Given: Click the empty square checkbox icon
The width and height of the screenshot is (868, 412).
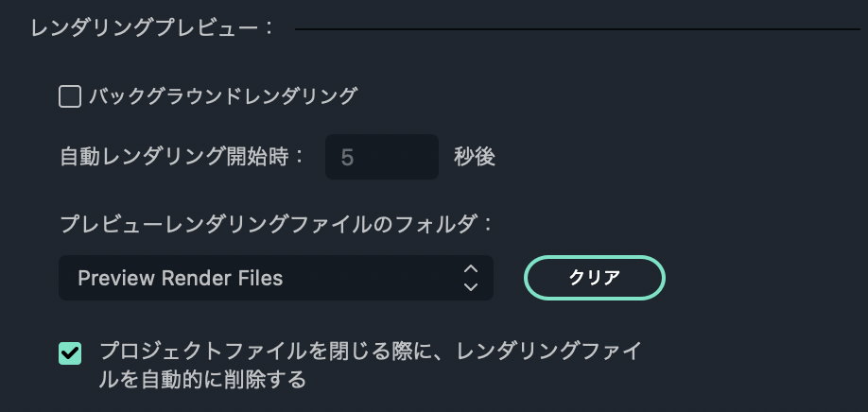Looking at the screenshot, I should [x=70, y=96].
